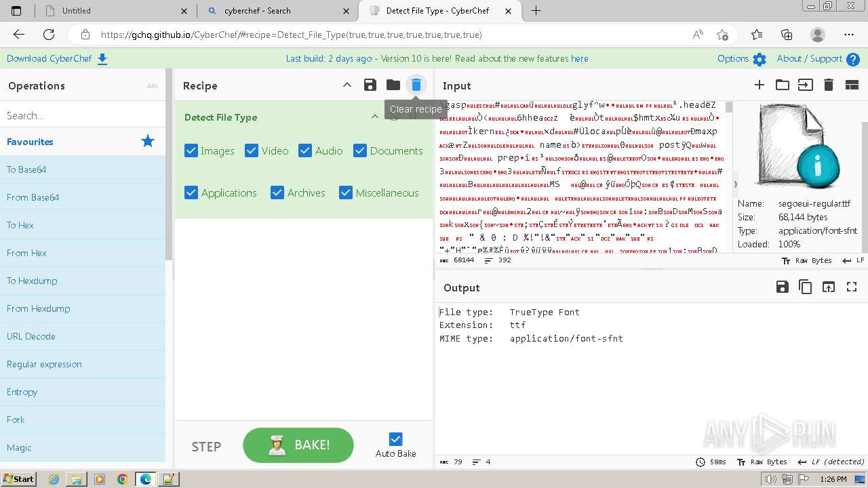Image resolution: width=868 pixels, height=488 pixels.
Task: Open the Edge profile avatar
Action: point(818,35)
